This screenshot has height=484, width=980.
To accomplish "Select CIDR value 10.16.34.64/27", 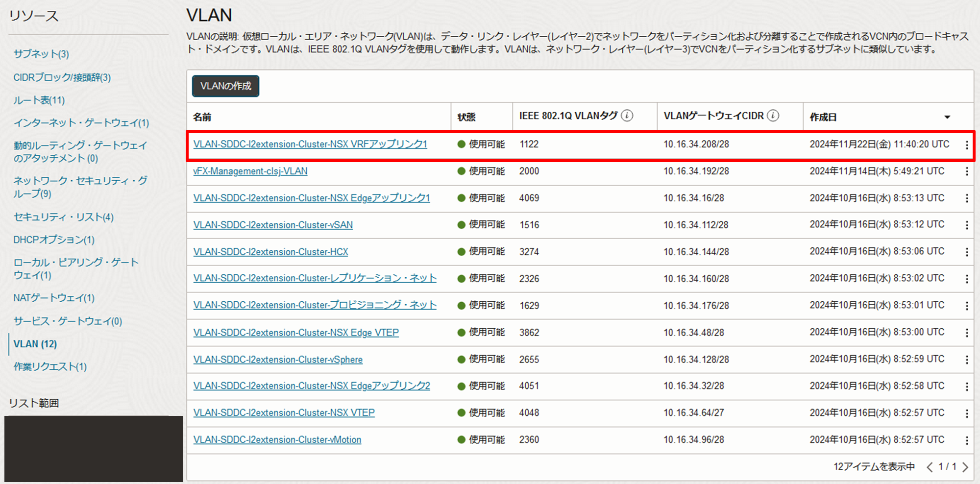I will [694, 413].
